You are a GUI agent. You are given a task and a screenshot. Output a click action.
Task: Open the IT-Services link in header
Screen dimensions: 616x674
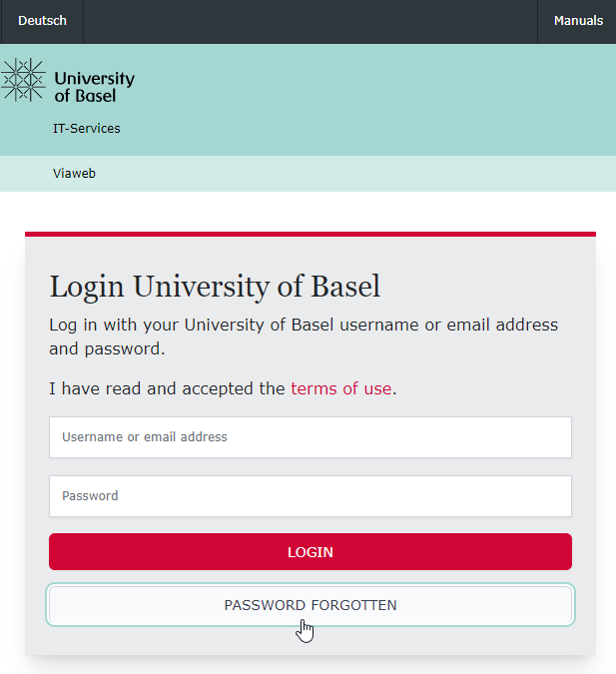[87, 129]
